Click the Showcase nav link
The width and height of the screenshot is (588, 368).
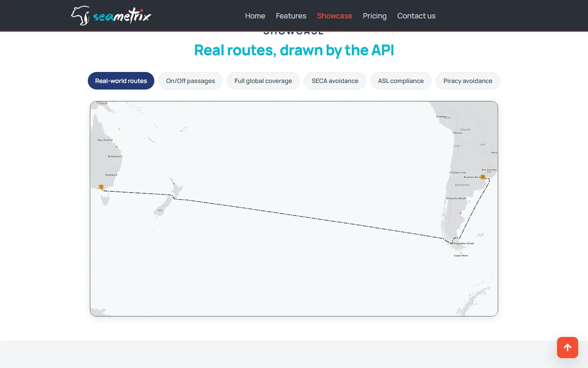(x=334, y=16)
